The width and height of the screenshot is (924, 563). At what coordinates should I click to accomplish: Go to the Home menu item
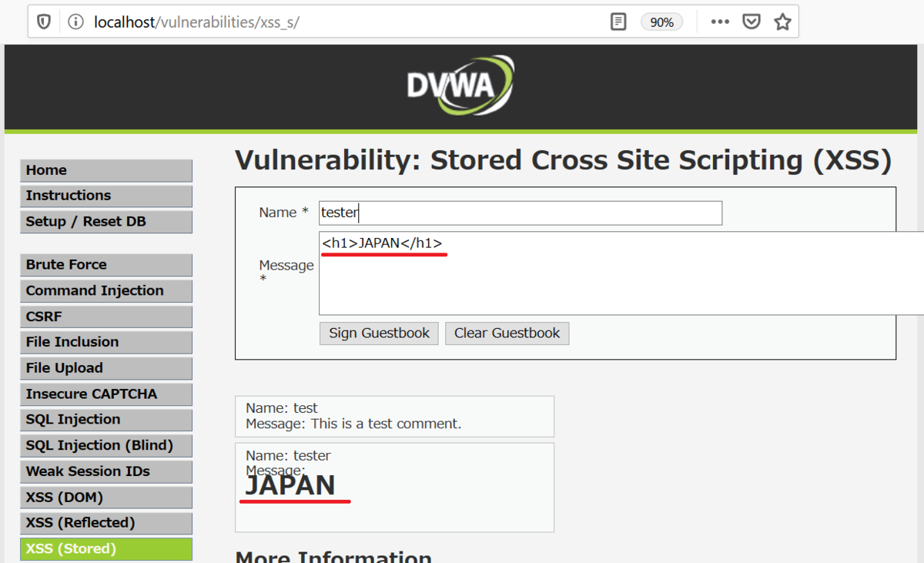106,170
